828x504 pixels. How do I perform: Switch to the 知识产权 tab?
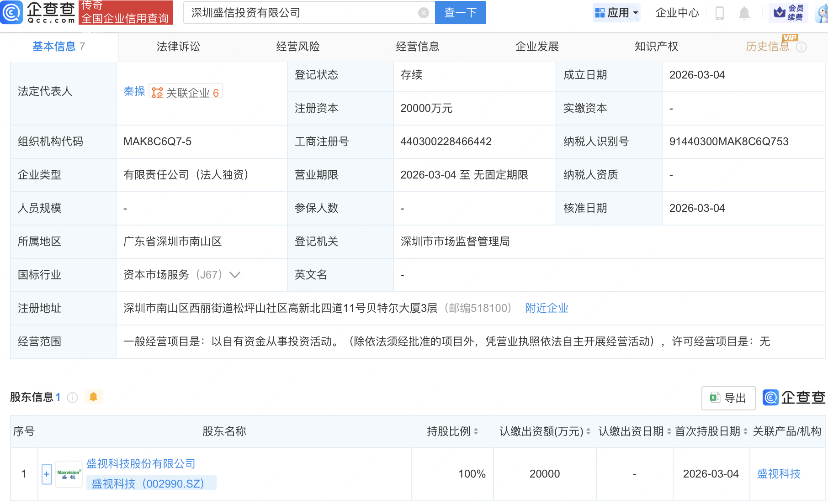[656, 46]
